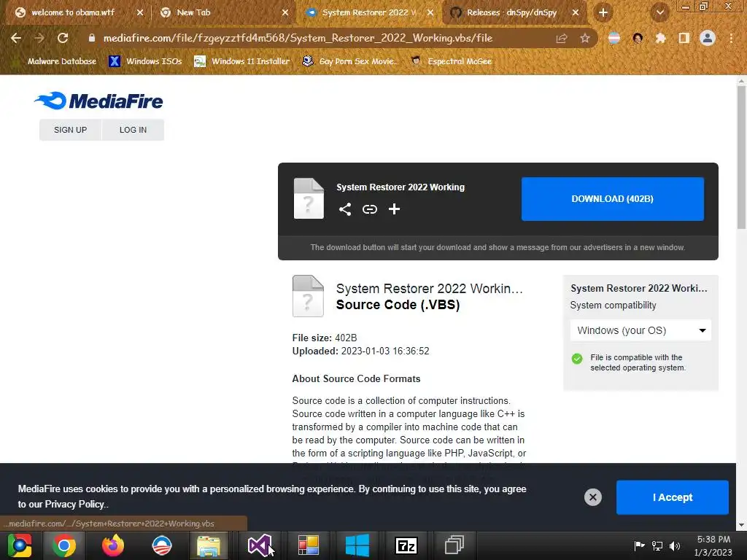Click the I Accept cookies button
The height and width of the screenshot is (560, 747).
[672, 497]
